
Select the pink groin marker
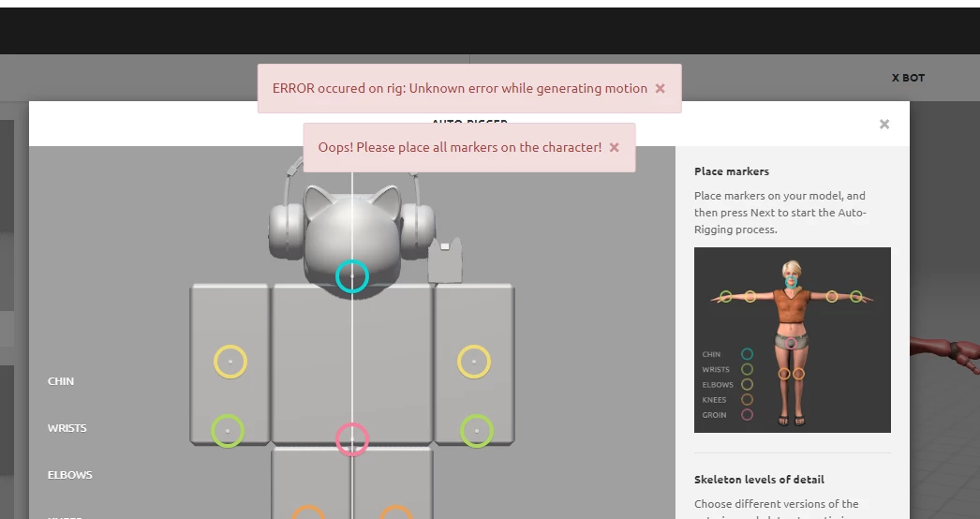pos(352,439)
